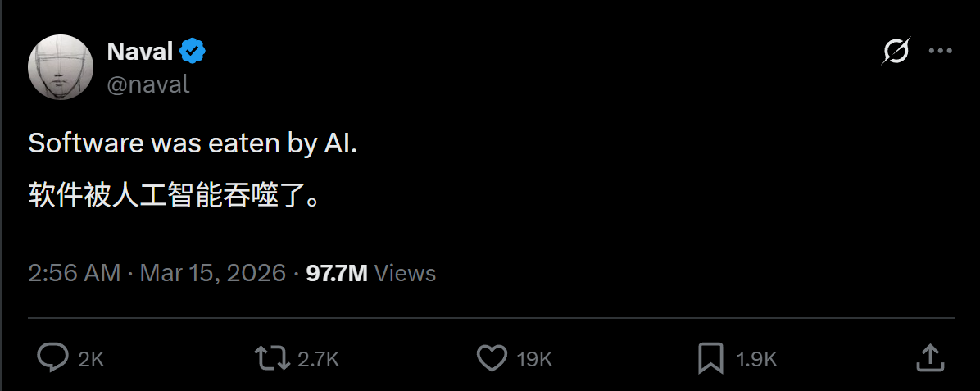This screenshot has width=980, height=391.
Task: Like the post with the heart icon
Action: tap(492, 357)
